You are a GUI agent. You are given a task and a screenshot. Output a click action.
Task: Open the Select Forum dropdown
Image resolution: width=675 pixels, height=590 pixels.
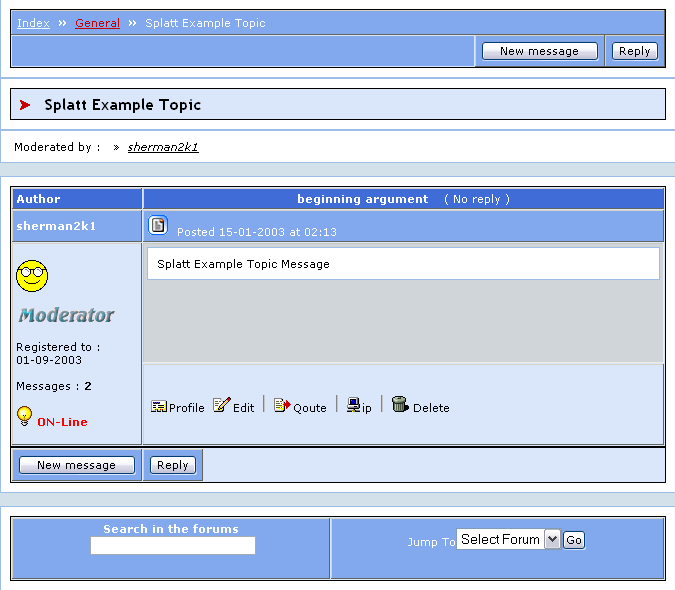509,539
